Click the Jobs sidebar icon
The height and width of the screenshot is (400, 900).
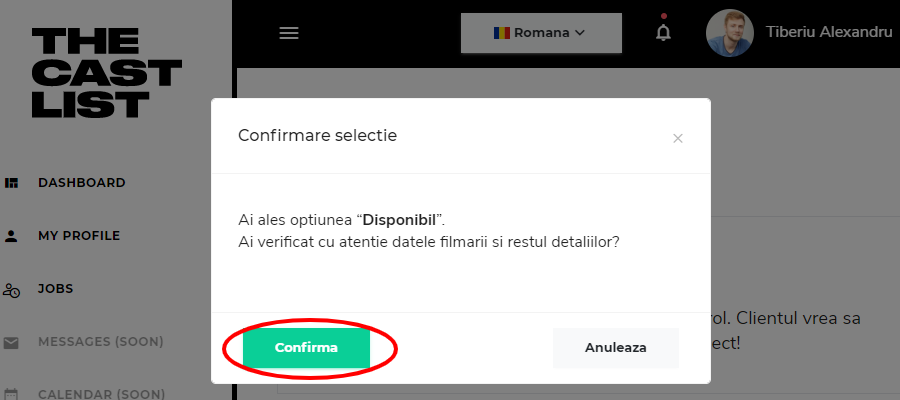tap(12, 290)
